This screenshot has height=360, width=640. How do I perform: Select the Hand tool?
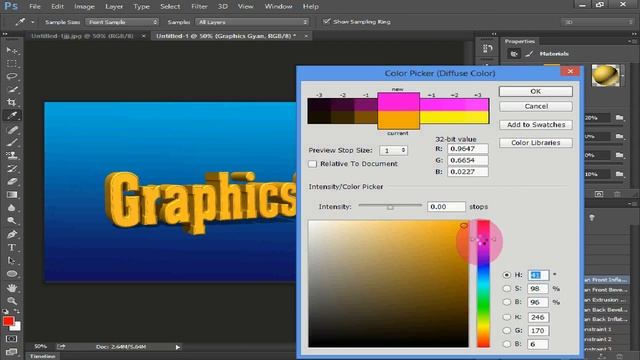click(x=11, y=288)
